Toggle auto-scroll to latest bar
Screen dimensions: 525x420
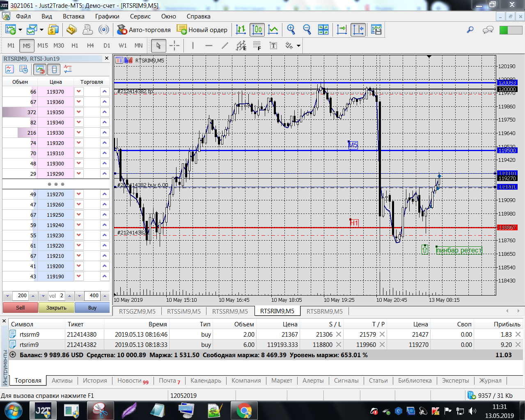(342, 30)
